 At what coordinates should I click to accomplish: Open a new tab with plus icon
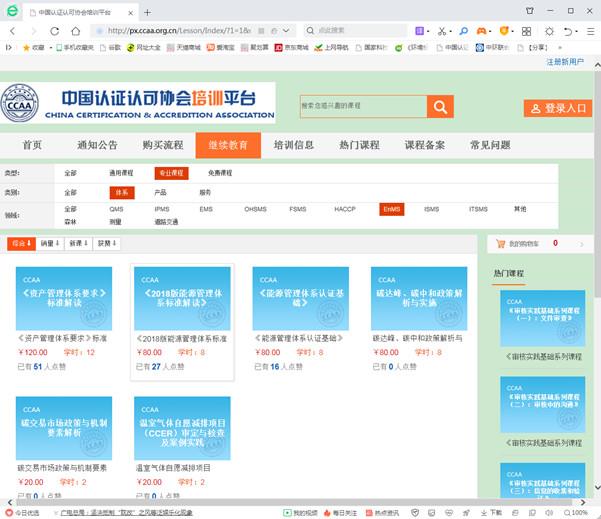(148, 12)
